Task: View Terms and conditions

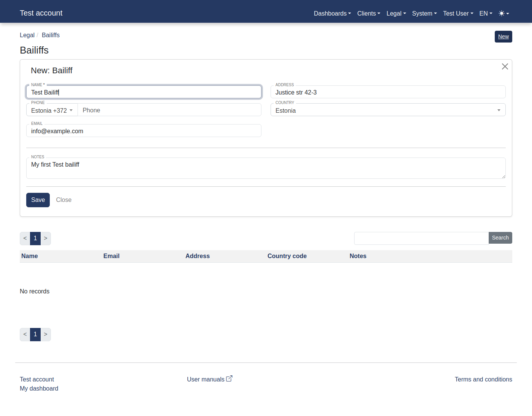Action: [x=483, y=379]
